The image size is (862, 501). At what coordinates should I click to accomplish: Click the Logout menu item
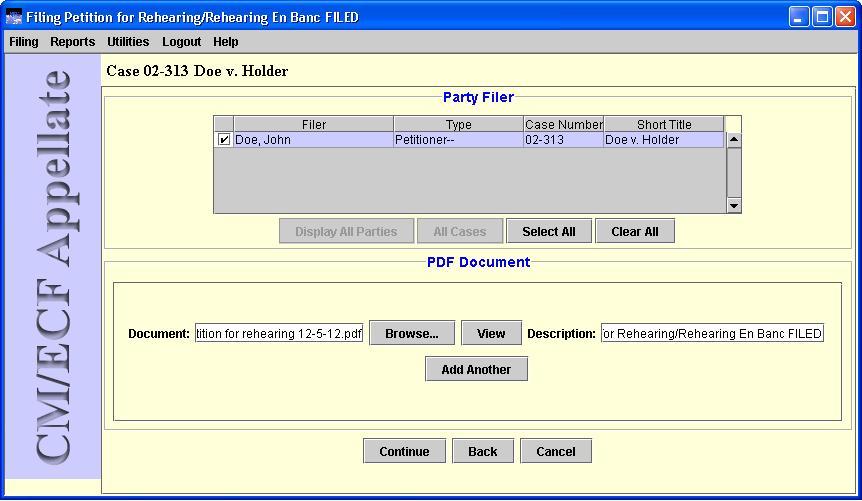[x=181, y=42]
